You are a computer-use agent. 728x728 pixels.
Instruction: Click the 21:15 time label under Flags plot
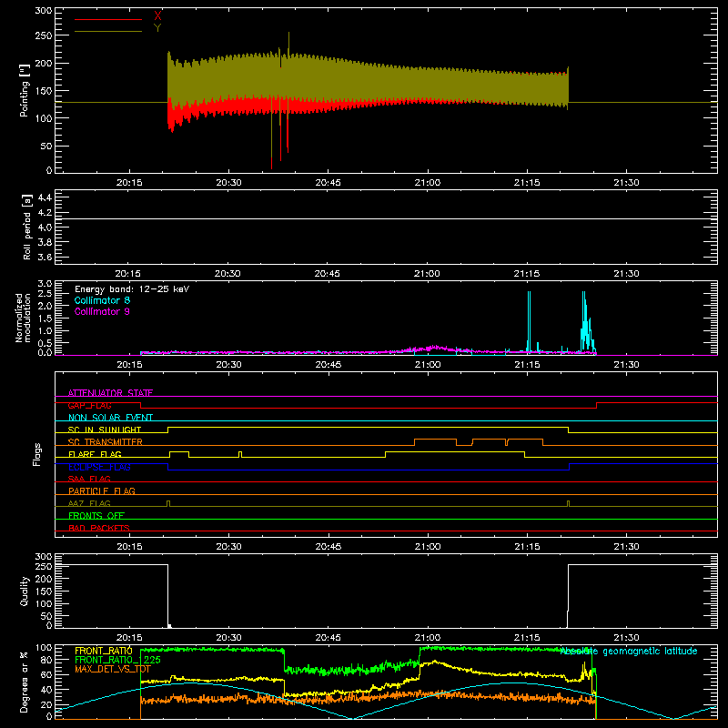pyautogui.click(x=527, y=547)
